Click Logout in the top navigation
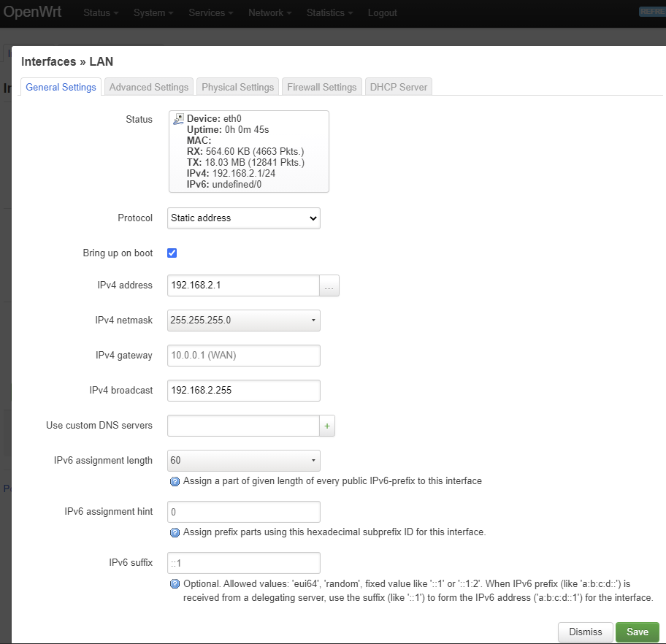Image resolution: width=666 pixels, height=644 pixels. click(x=382, y=12)
